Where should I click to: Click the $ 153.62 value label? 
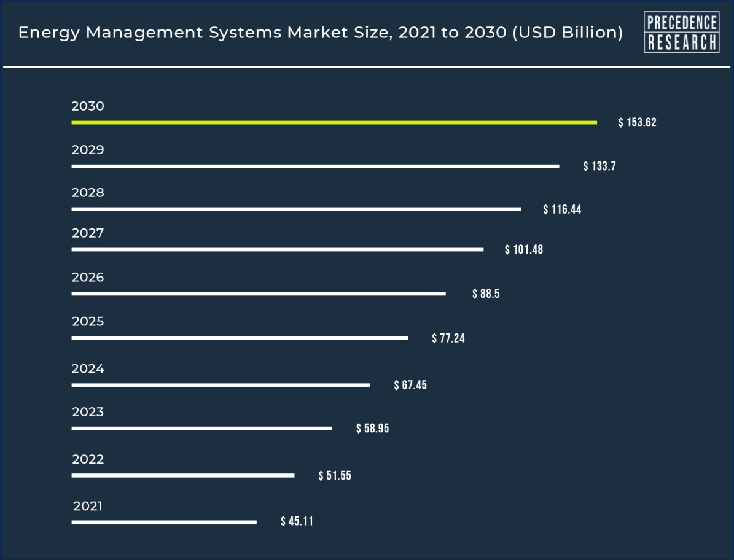[x=637, y=123]
